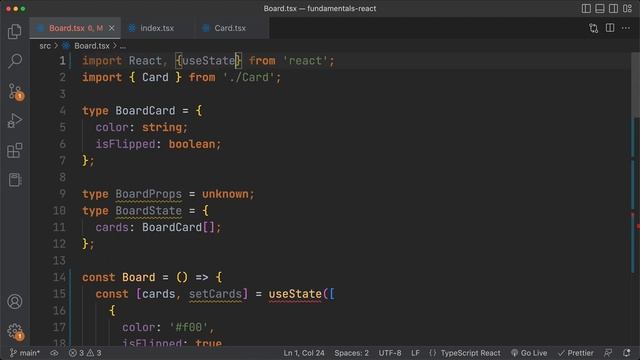Open the Manage settings gear
640x360 pixels.
tap(16, 331)
